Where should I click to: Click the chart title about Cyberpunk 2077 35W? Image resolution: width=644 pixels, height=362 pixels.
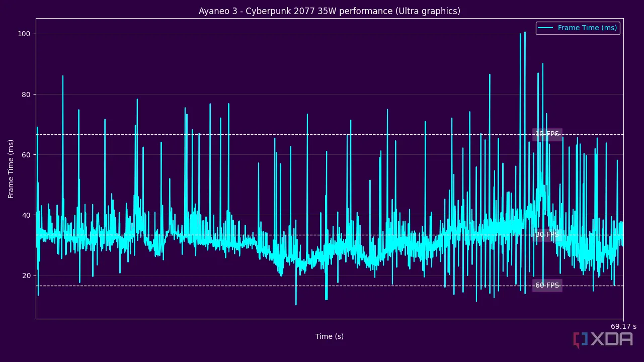[x=330, y=11]
